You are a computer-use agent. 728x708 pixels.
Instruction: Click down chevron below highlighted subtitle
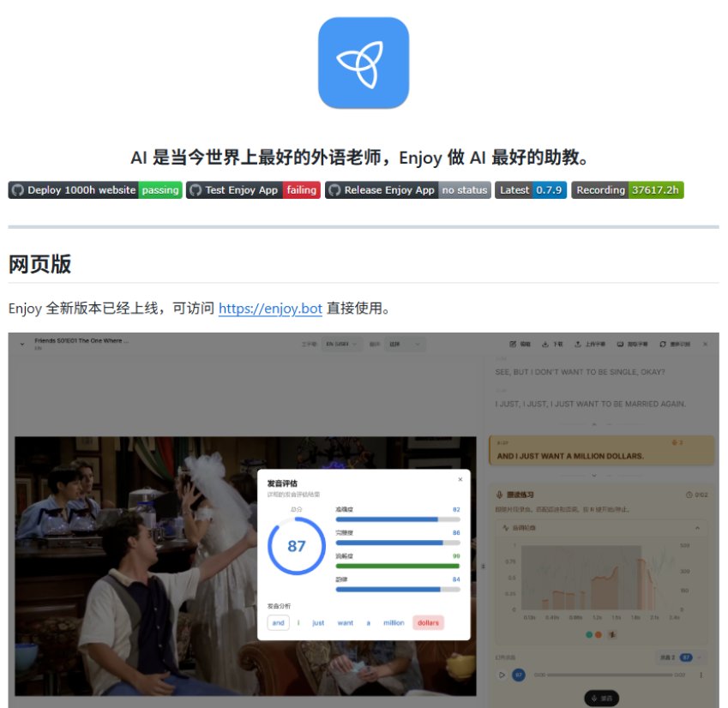click(594, 476)
